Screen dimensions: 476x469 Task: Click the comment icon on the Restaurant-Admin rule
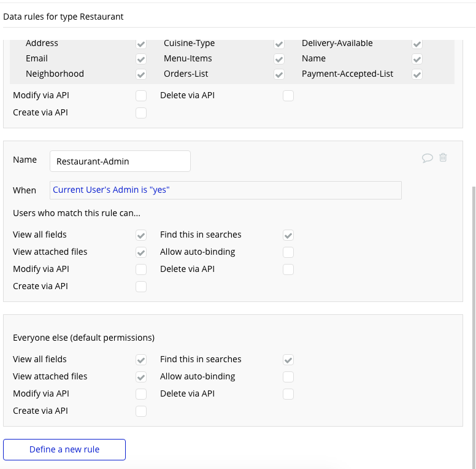click(x=428, y=158)
